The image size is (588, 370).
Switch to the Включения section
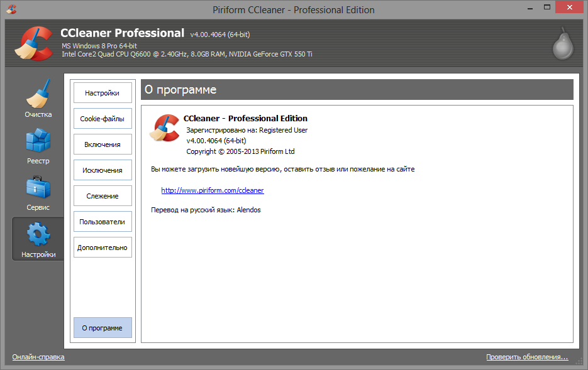coord(103,144)
